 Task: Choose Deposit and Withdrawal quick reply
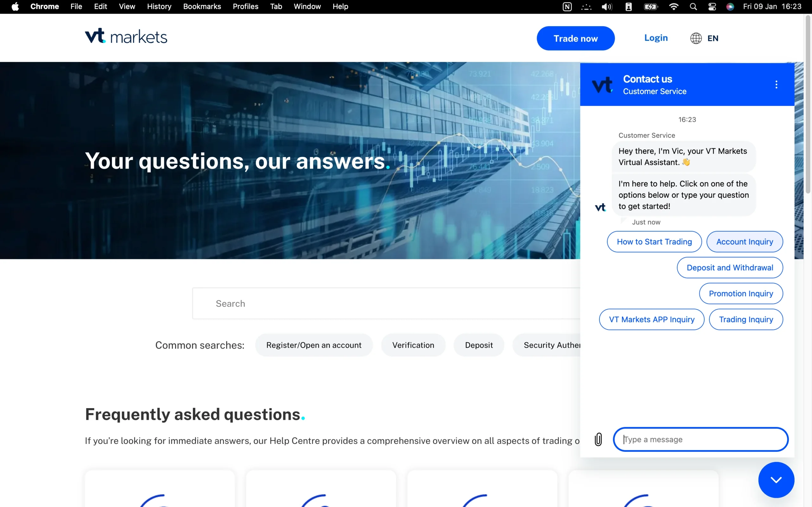click(730, 267)
